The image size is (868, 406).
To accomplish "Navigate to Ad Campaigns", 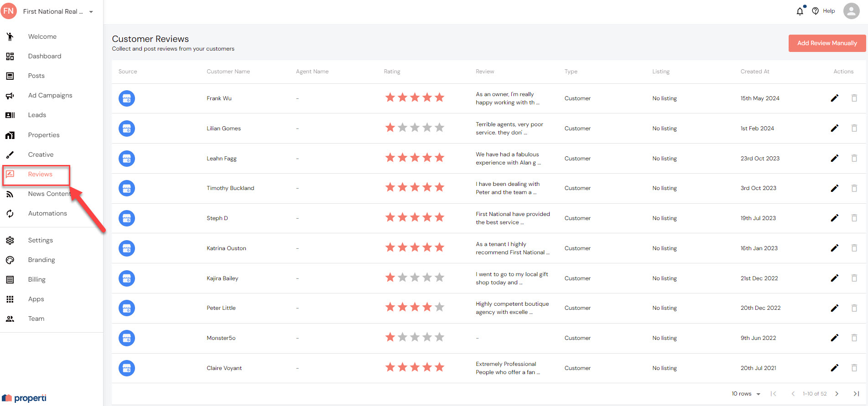I will (50, 95).
